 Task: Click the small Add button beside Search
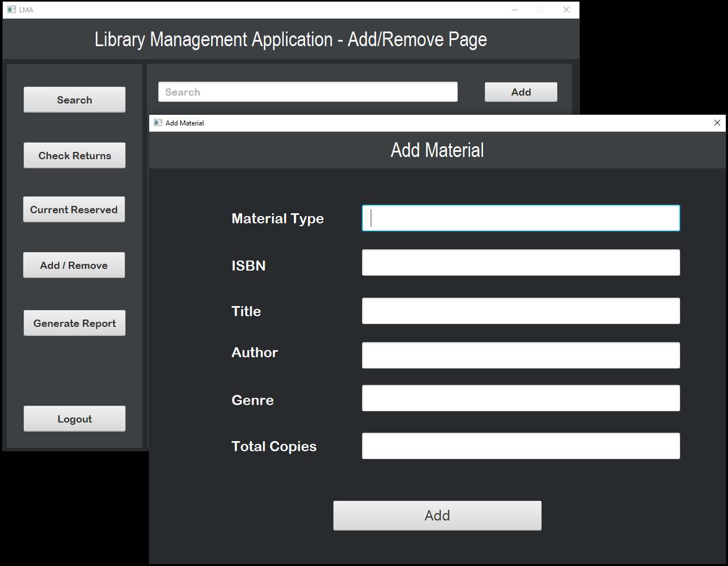(x=521, y=92)
